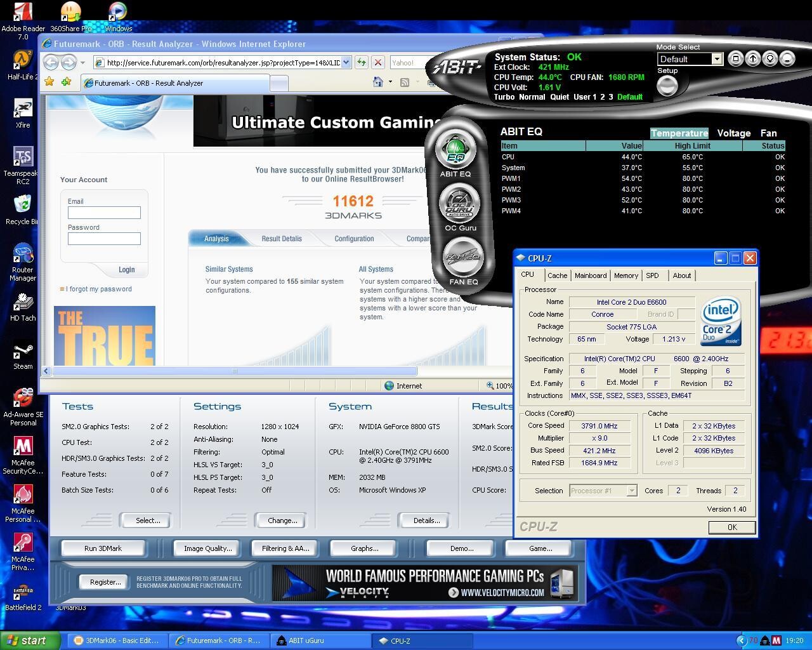Open Ad-Aware SE Personal icon
Screen dimensions: 812x650
23,399
